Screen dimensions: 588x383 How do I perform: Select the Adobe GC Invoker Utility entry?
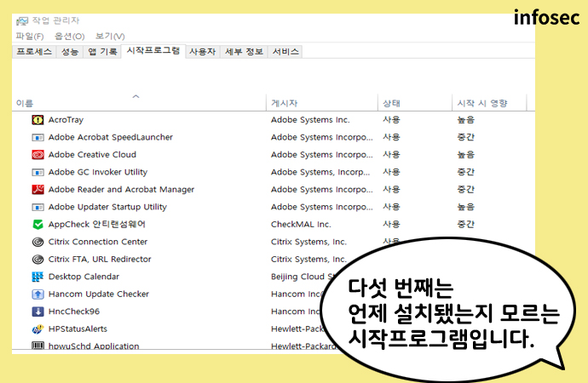click(x=98, y=172)
